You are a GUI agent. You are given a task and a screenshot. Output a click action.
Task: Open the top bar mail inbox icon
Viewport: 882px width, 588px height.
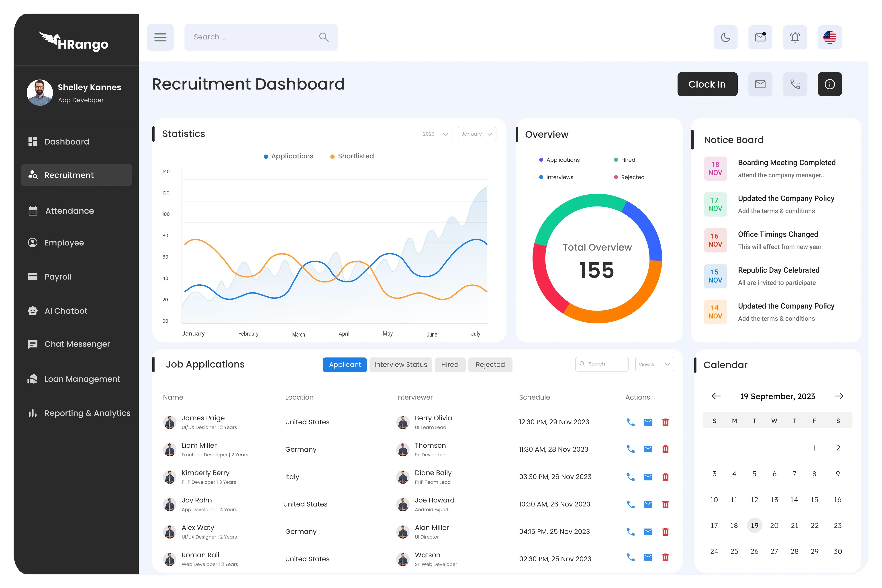tap(760, 37)
